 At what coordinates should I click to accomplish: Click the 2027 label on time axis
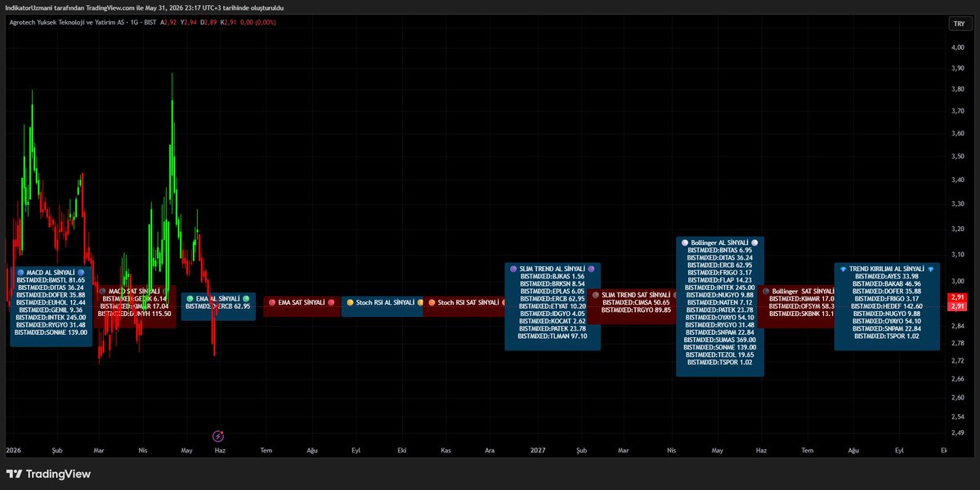[539, 450]
